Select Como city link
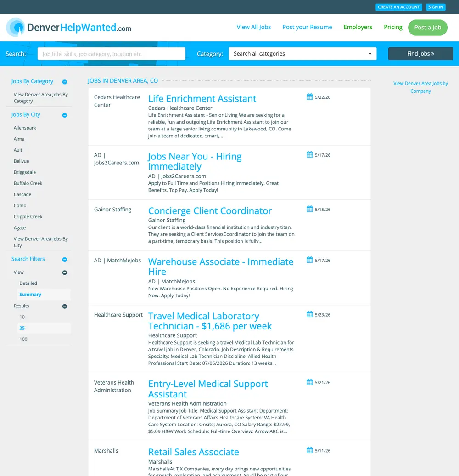 20,205
